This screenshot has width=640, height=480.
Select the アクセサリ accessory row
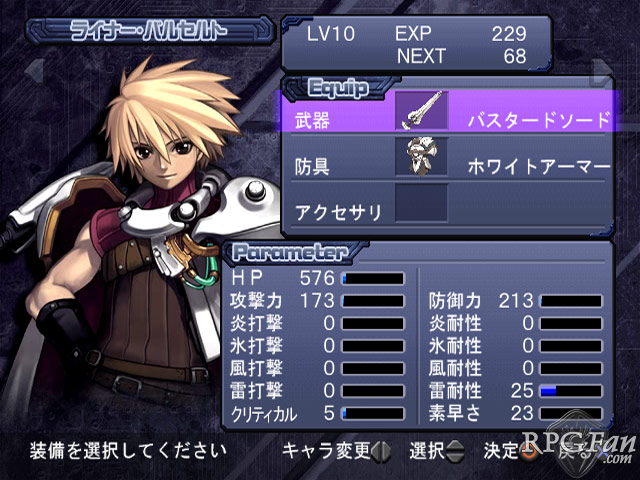[x=447, y=203]
